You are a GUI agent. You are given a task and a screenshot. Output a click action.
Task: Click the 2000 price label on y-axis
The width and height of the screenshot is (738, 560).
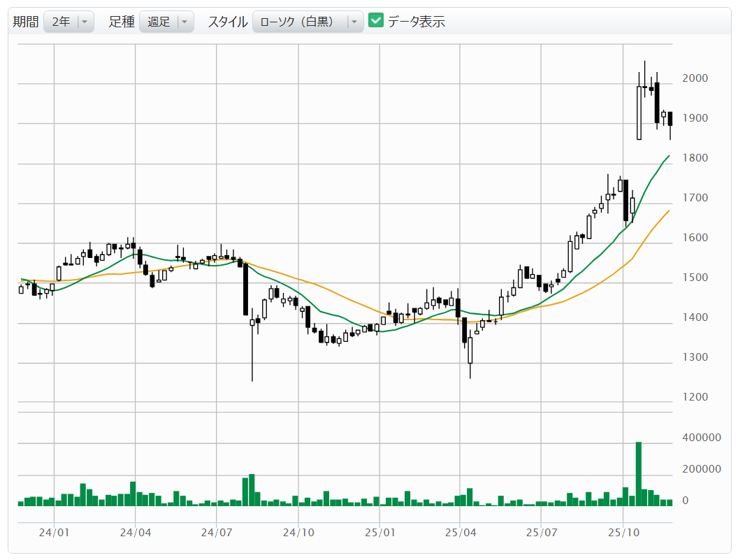[x=695, y=78]
